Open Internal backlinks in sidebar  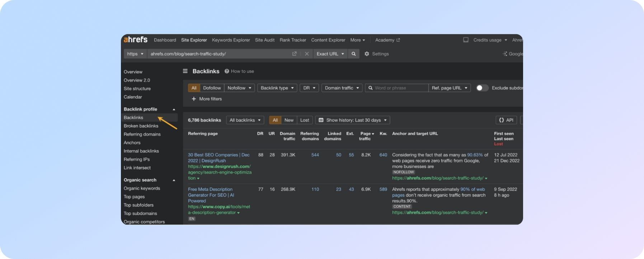tap(141, 151)
